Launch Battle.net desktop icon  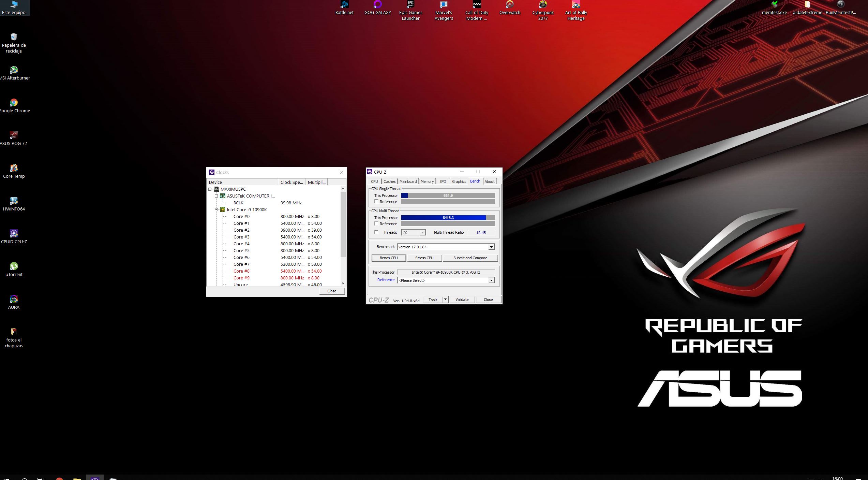coord(344,8)
